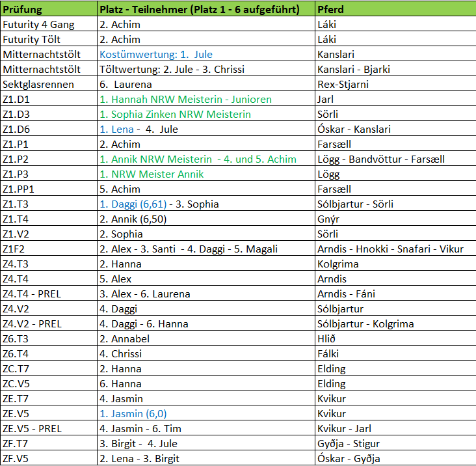This screenshot has height=466, width=476.
Task: Select '4. Daggi - 6. Hanna' cell
Action: click(206, 323)
